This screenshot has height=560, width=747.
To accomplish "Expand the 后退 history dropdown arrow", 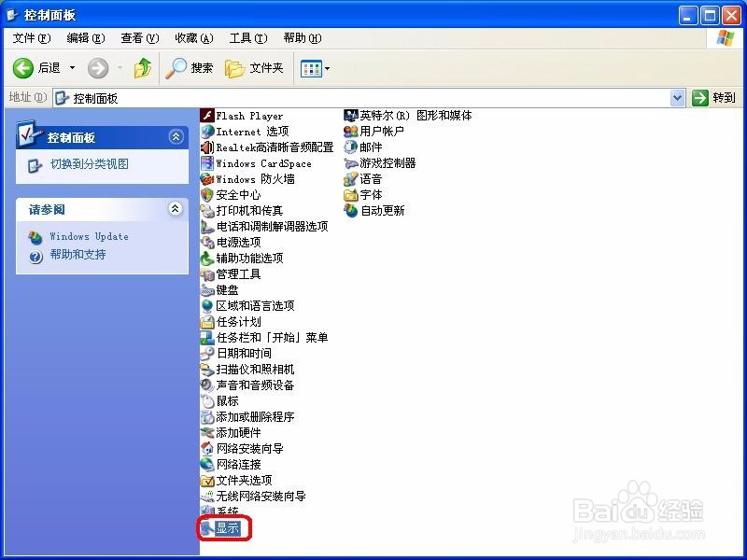I will pyautogui.click(x=73, y=68).
